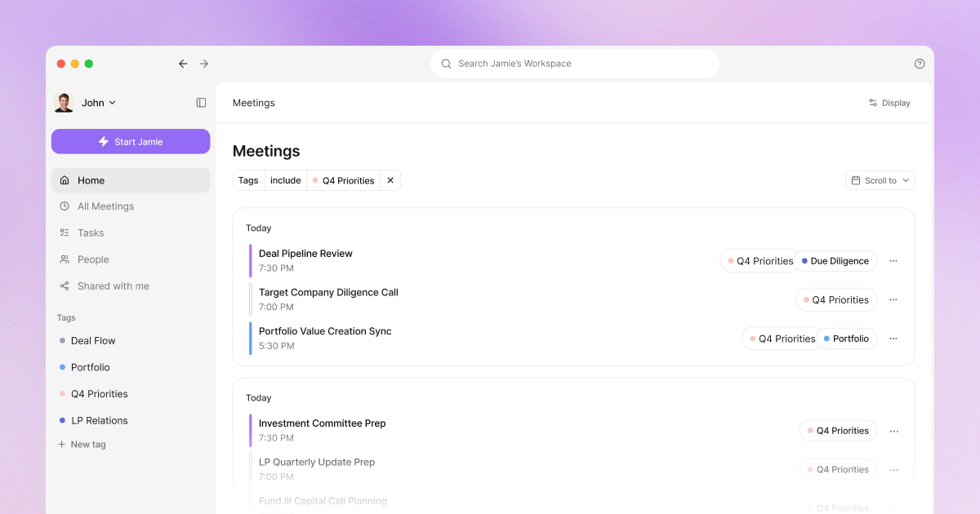Image resolution: width=980 pixels, height=514 pixels.
Task: Open more options for Deal Pipeline Review
Action: pos(893,261)
